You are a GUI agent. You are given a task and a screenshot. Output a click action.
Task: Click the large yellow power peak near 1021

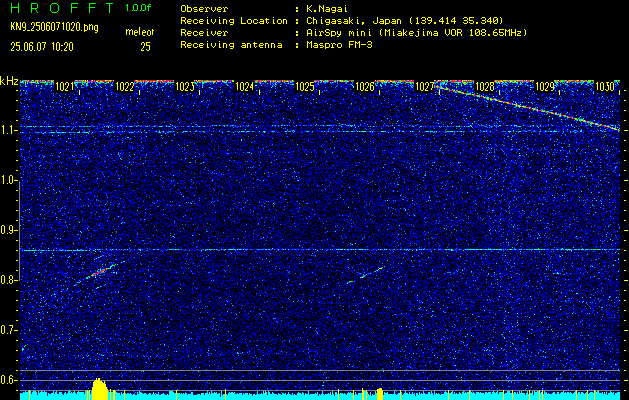tap(99, 389)
